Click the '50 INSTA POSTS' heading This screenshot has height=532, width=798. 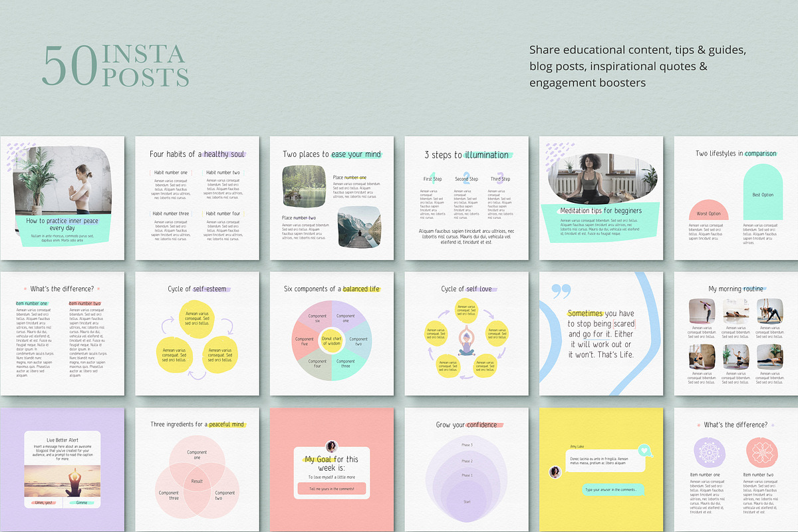coord(115,66)
